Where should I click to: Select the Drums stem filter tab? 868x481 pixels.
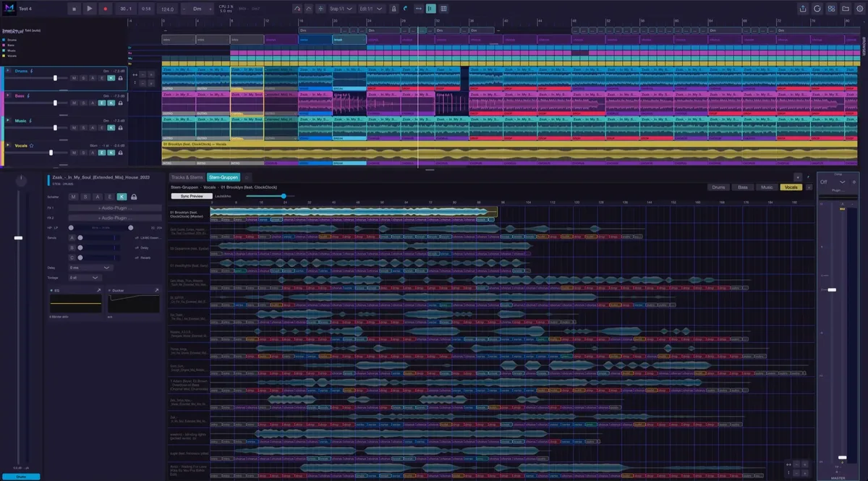click(718, 187)
